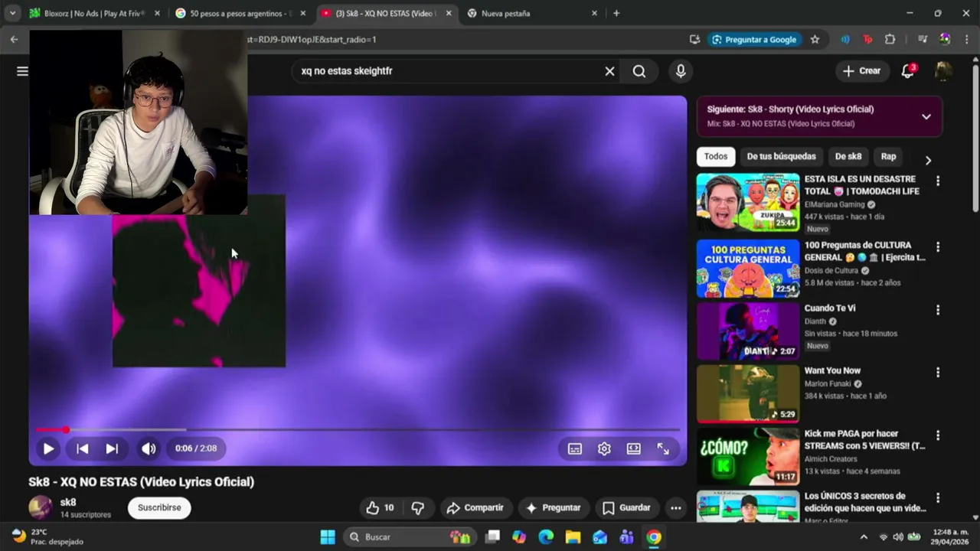Start voice search with the microphone

coord(681,71)
